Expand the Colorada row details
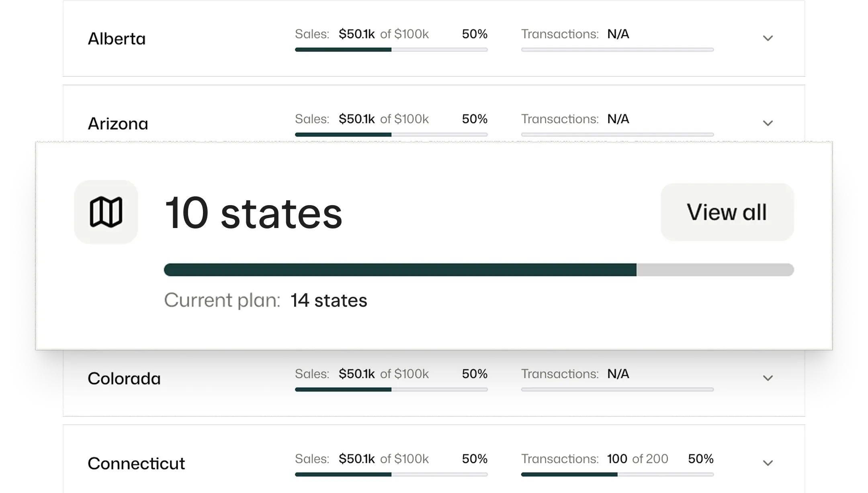The width and height of the screenshot is (868, 493). coord(768,378)
